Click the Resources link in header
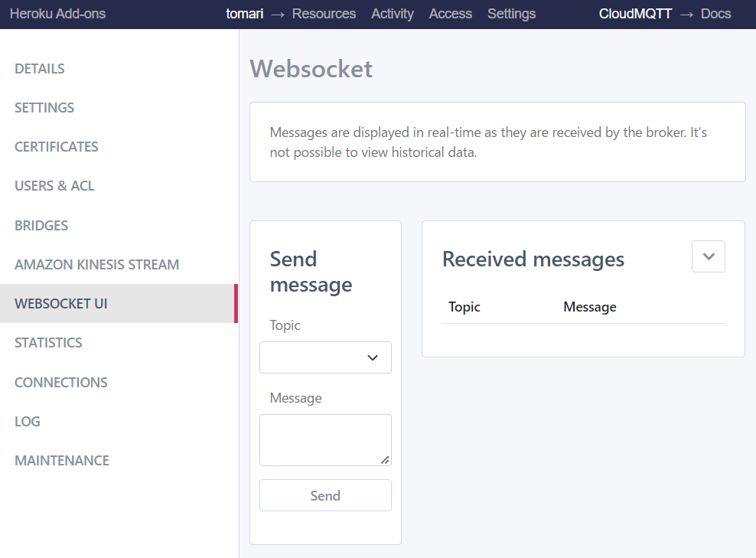 click(324, 14)
